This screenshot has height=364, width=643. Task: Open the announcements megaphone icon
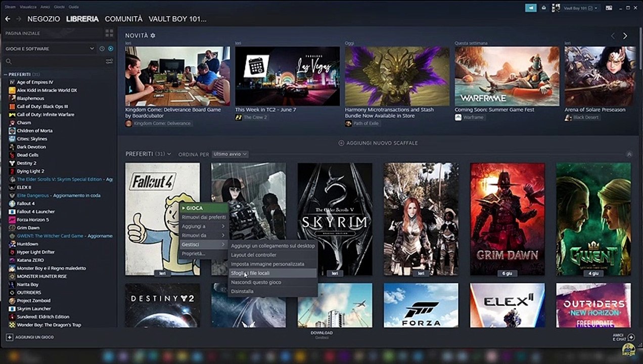(x=531, y=8)
